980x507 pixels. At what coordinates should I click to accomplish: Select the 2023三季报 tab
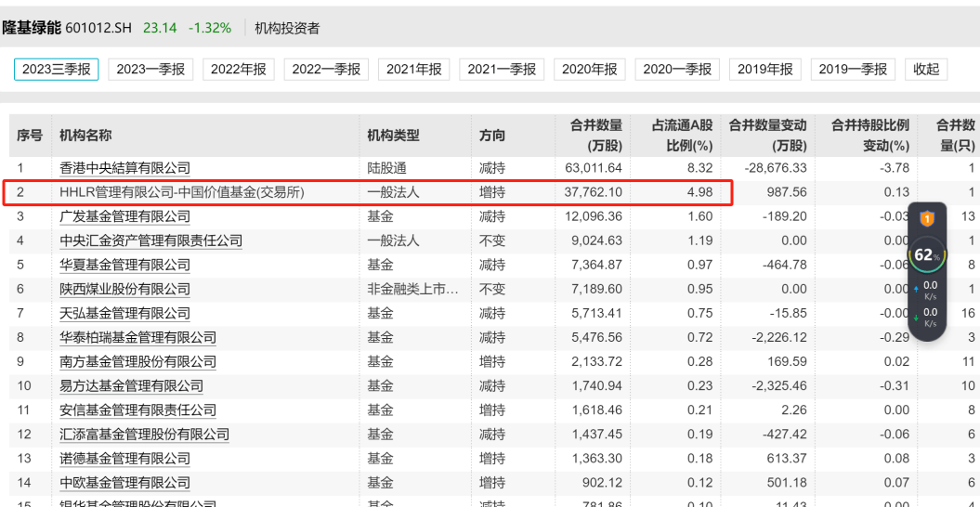tap(56, 69)
